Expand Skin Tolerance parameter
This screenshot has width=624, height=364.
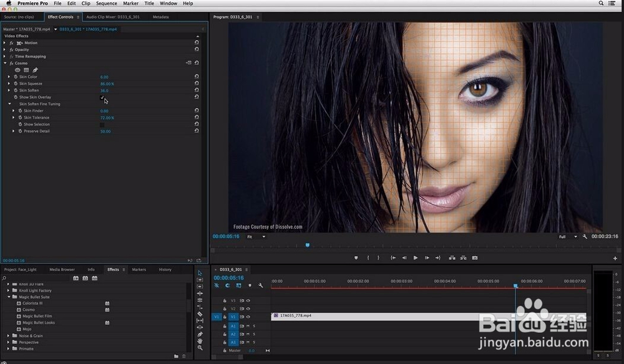coord(14,118)
